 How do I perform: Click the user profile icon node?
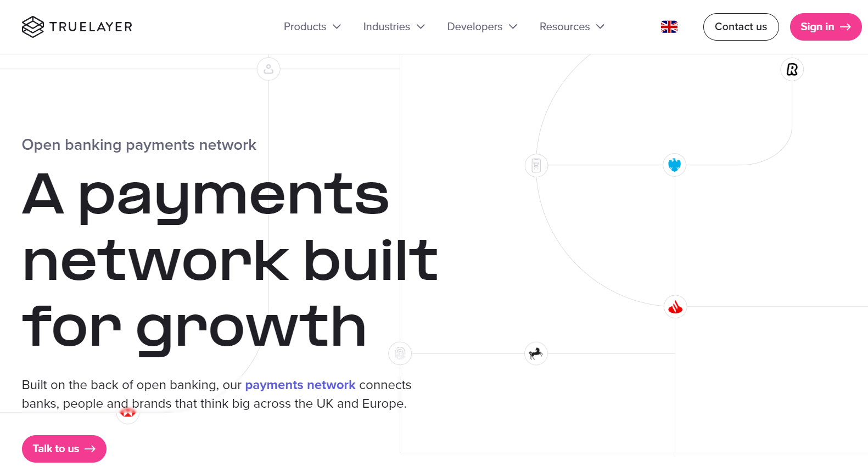point(268,69)
